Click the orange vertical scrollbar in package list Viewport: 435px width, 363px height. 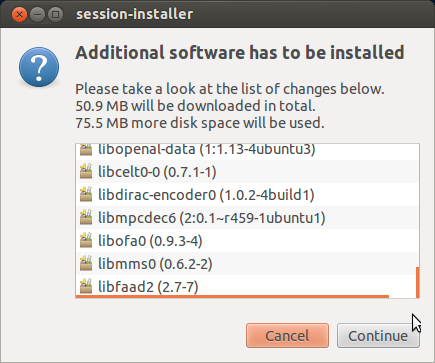click(x=418, y=282)
